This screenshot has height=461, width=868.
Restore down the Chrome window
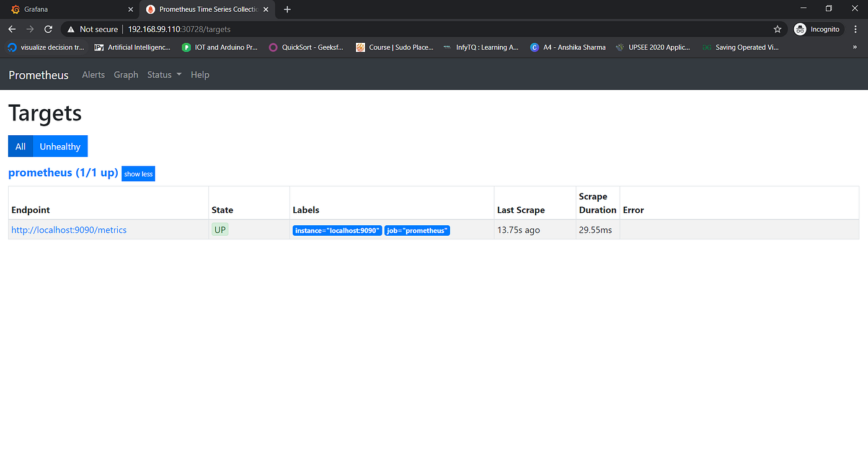(829, 9)
